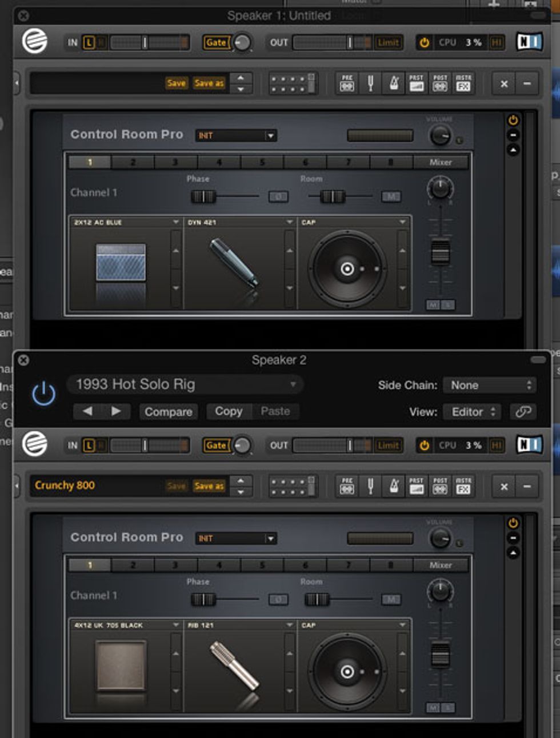This screenshot has height=738, width=560.
Task: Click Save as in Speaker 1 preset bar
Action: (x=209, y=83)
